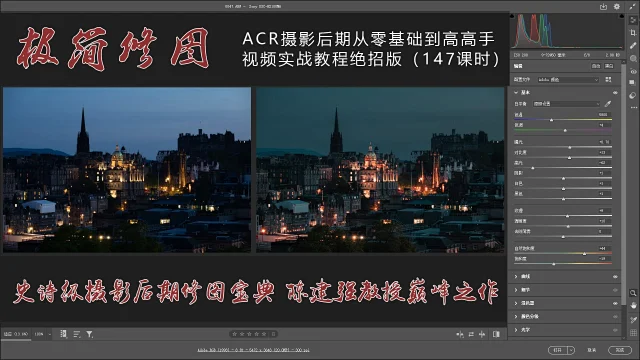Pick the white balance eyedropper tool
Screen dimensions: 640x360
click(608, 104)
